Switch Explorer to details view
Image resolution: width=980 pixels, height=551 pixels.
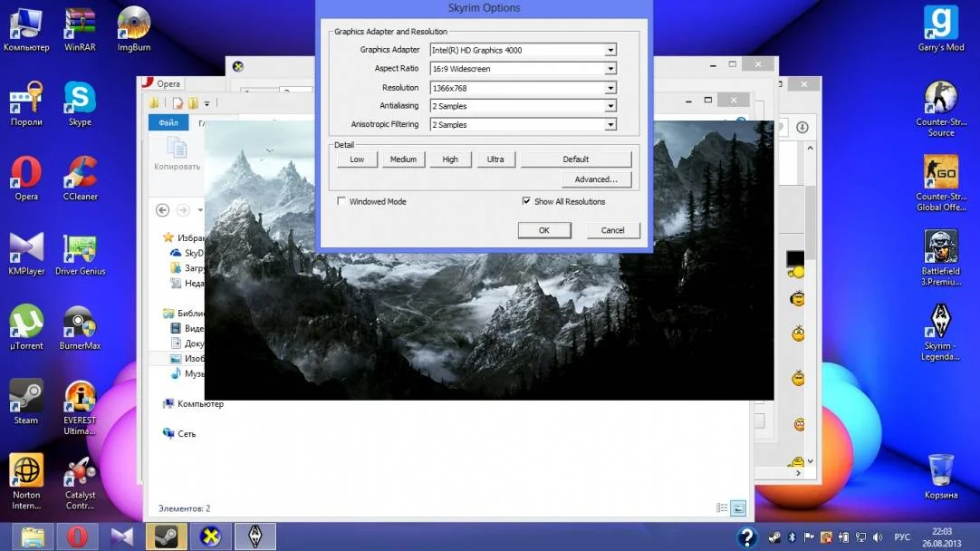tap(722, 508)
